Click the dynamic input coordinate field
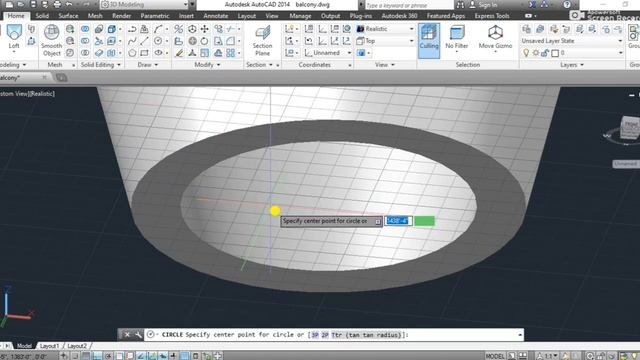This screenshot has width=640, height=360. coord(398,221)
